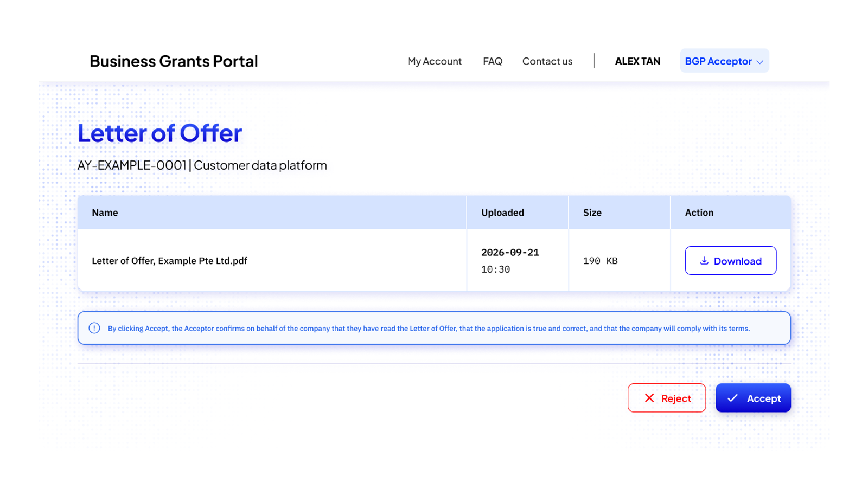Screen dimensions: 868x489
Task: Accept the Letter of Offer
Action: click(753, 398)
